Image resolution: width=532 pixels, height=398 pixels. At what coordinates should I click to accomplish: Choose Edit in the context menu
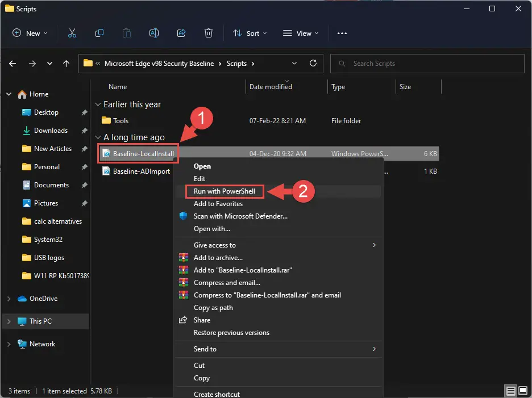278,179
